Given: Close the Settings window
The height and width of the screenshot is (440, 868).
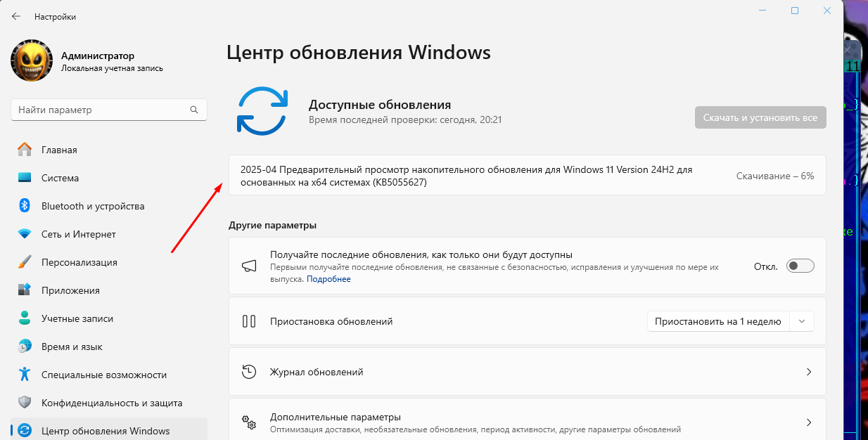Looking at the screenshot, I should [827, 11].
